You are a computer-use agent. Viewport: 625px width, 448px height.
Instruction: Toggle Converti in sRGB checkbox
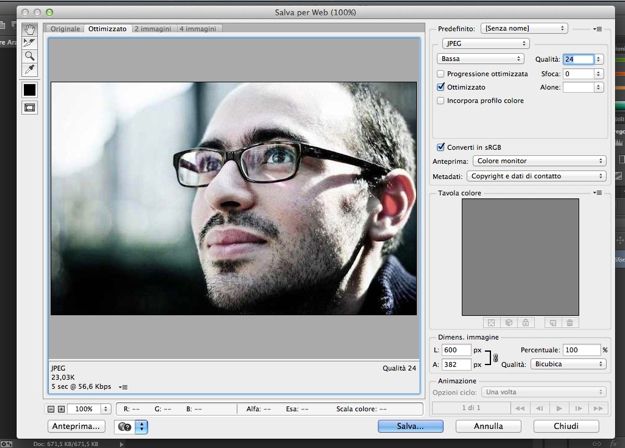pyautogui.click(x=441, y=146)
